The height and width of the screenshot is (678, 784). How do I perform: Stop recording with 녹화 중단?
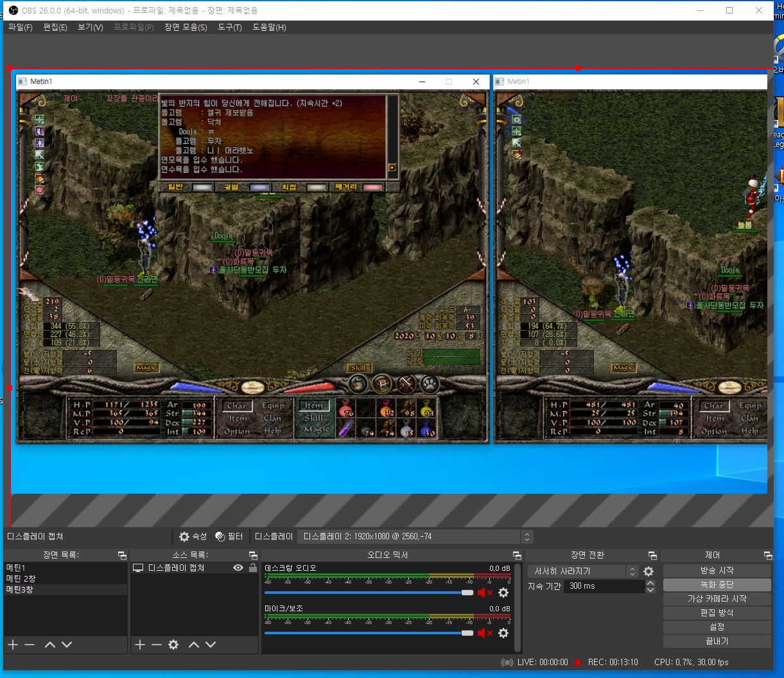click(x=717, y=585)
